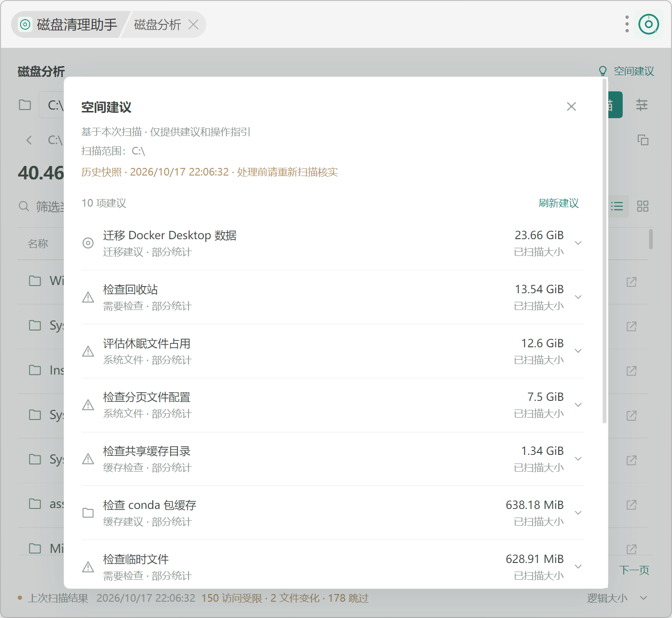Image resolution: width=672 pixels, height=618 pixels.
Task: Expand the 检查回收站 chevron
Action: point(578,297)
